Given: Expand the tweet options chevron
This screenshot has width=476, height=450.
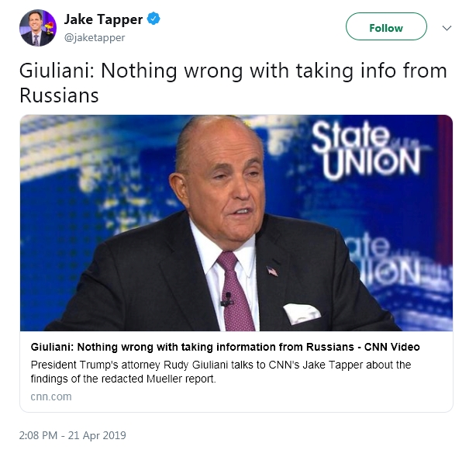Looking at the screenshot, I should [x=446, y=27].
